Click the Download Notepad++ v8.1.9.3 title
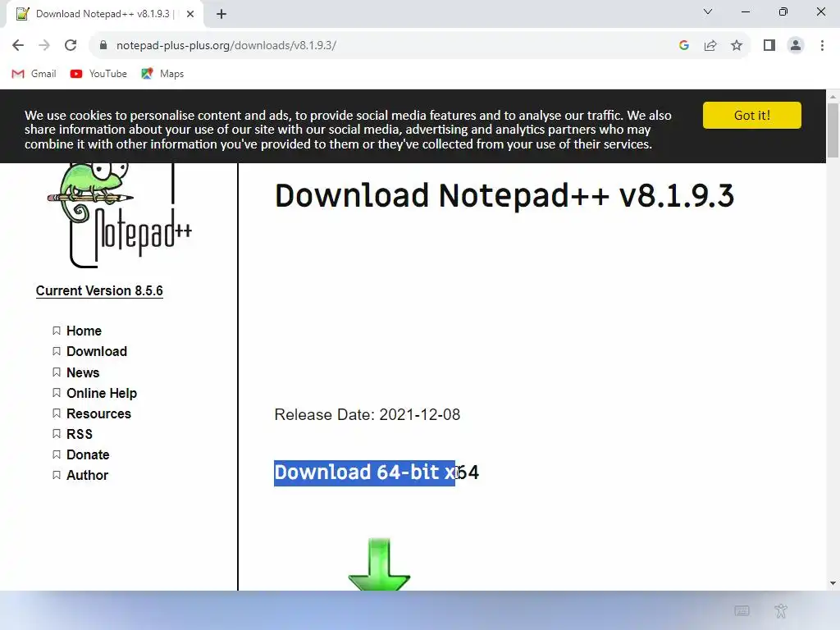Screen dimensions: 840x630 click(x=504, y=195)
